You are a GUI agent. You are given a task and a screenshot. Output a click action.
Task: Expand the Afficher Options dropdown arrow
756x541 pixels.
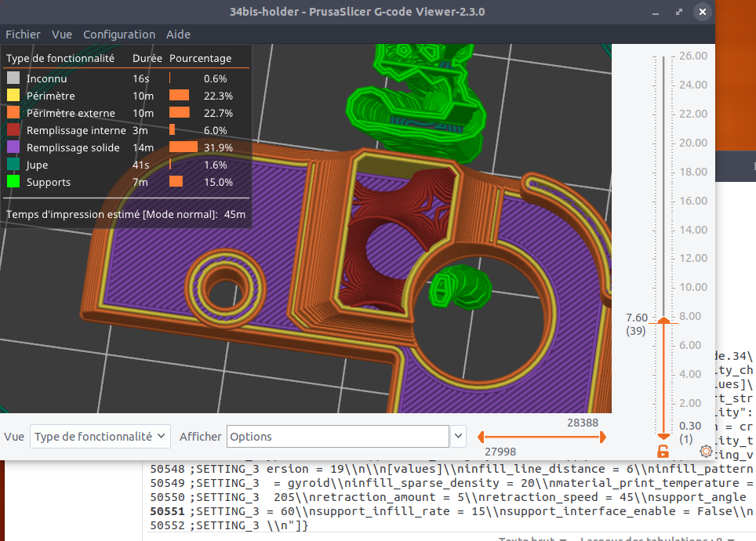click(459, 437)
